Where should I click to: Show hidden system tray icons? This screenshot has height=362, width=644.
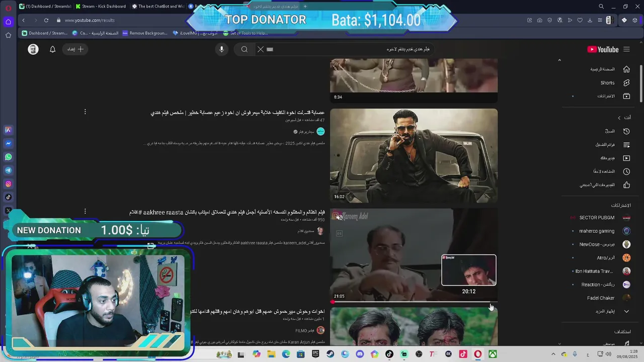(x=553, y=354)
